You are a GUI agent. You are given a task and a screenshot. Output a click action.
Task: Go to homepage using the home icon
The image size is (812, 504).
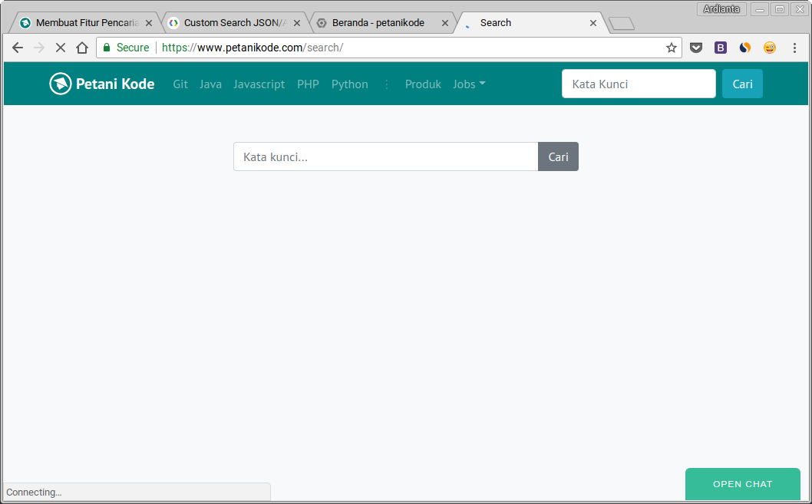pos(82,48)
